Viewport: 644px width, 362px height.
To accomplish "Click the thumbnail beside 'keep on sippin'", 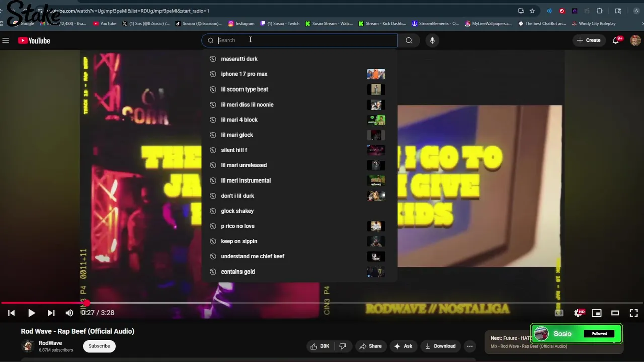I will (x=376, y=241).
